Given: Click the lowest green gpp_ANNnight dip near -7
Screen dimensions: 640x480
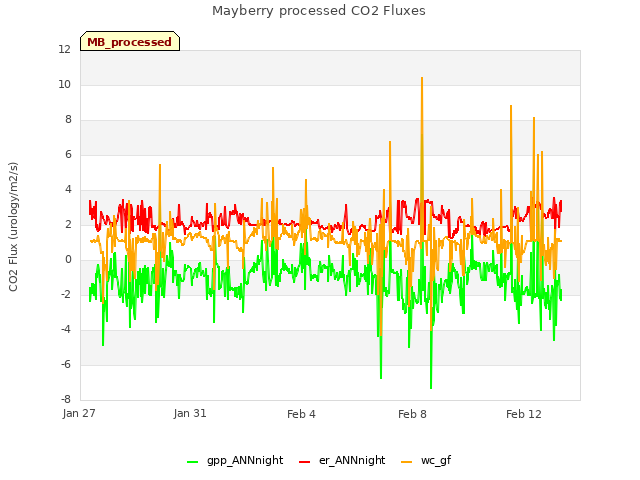Looking at the screenshot, I should pos(431,387).
